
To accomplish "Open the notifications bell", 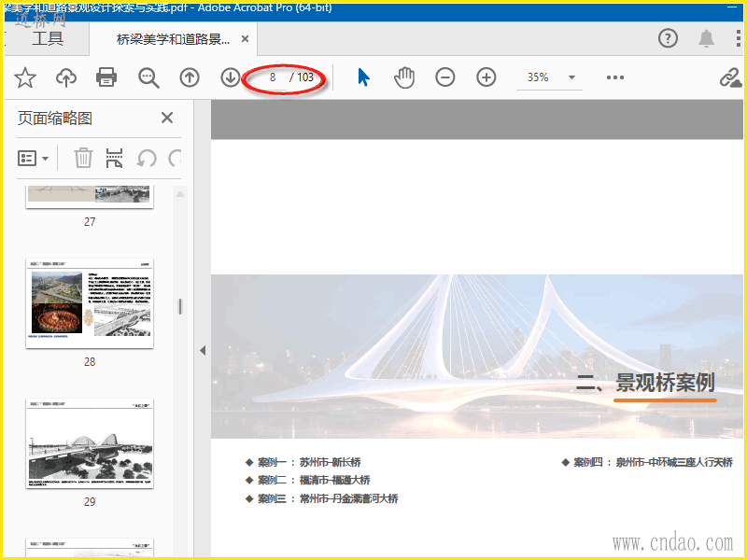I will click(x=706, y=38).
